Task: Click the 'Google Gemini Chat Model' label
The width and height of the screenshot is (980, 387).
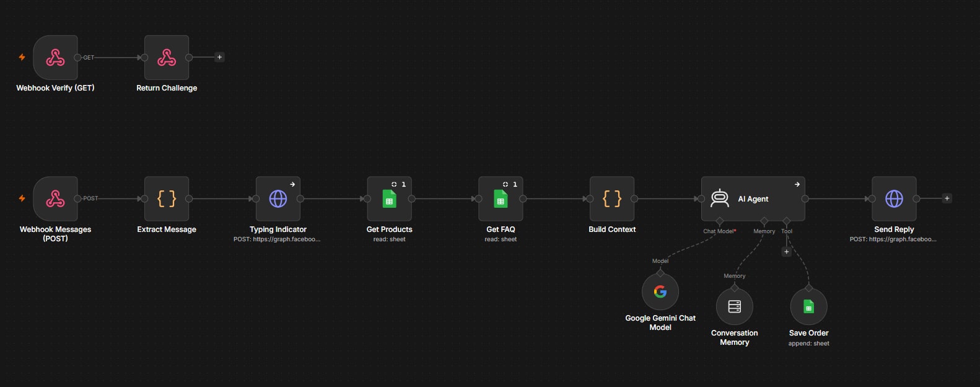Action: pos(660,322)
